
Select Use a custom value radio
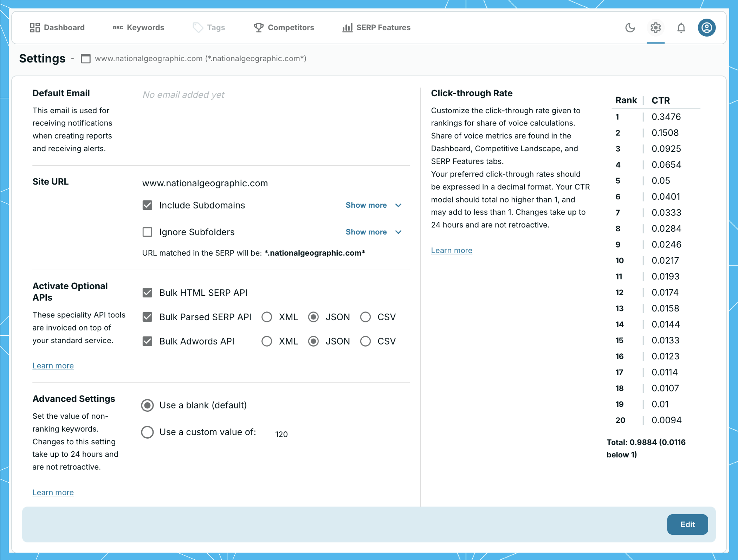click(x=147, y=432)
